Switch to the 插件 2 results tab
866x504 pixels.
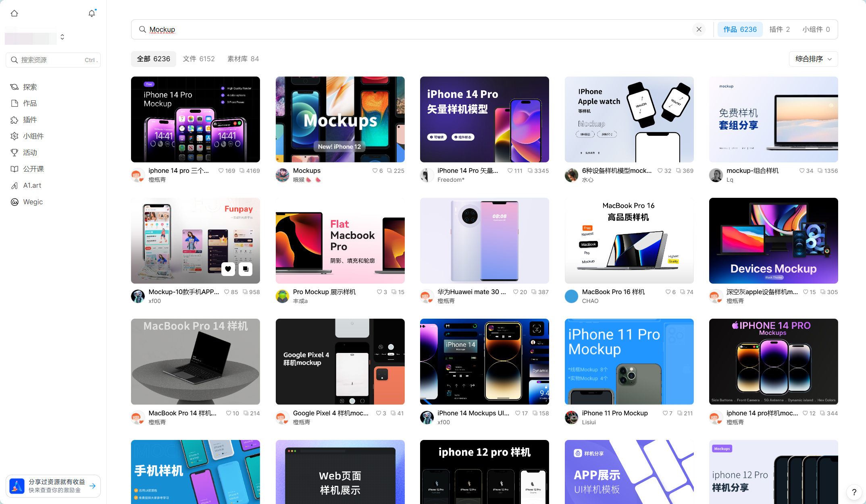[x=779, y=29]
